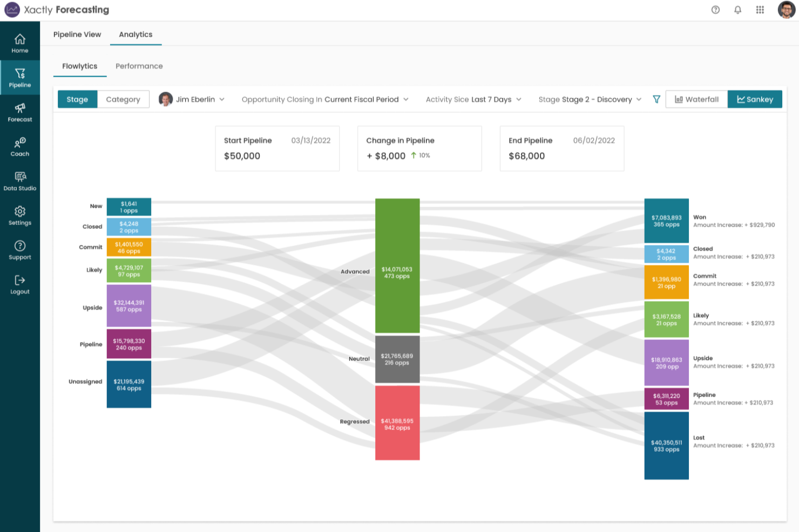The height and width of the screenshot is (532, 799).
Task: Go to Forecast in the sidebar
Action: 20,112
